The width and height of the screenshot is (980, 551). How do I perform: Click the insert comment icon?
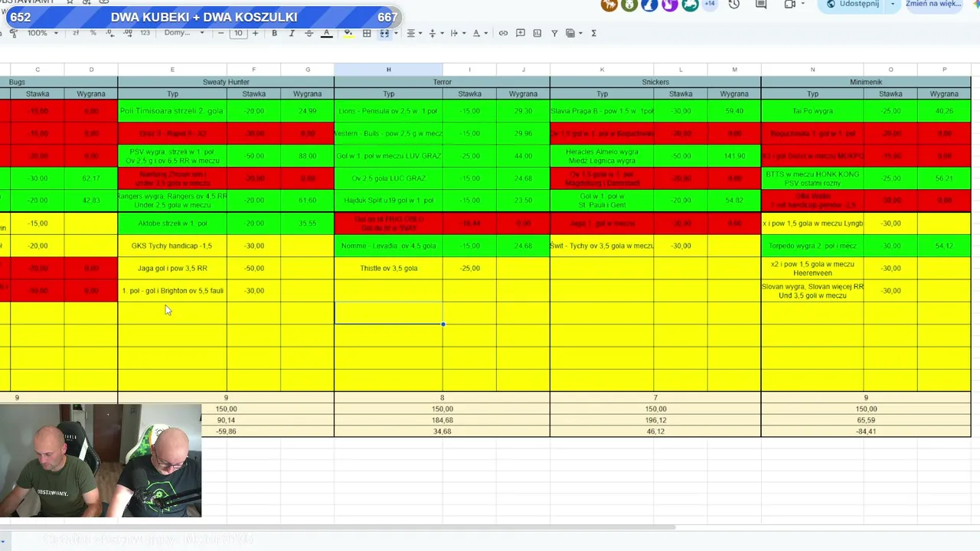(x=521, y=34)
